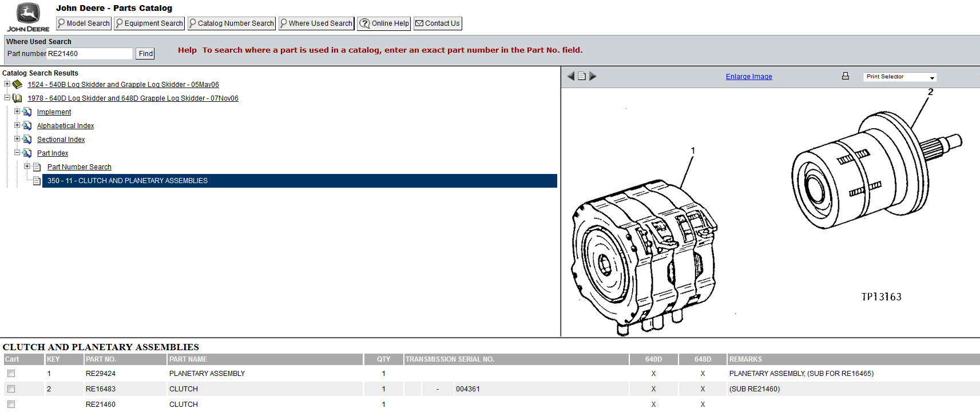Viewport: 980px width, 420px height.
Task: Click the Sectional Index search icon
Action: coord(27,139)
